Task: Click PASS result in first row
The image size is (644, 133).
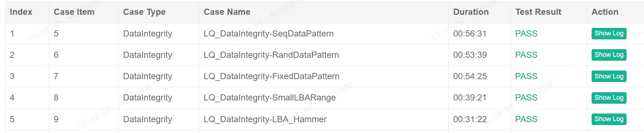Action: tap(526, 34)
